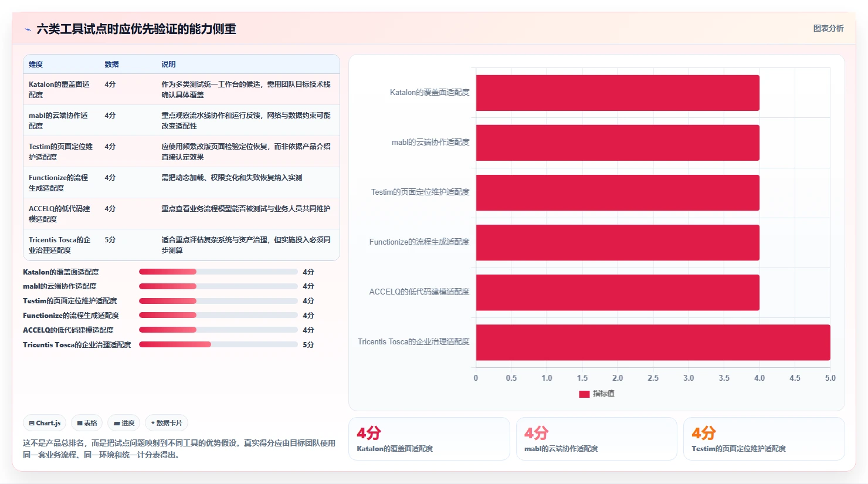
Task: Click the Functionize的流程生成适配度 progress bar
Action: click(x=218, y=315)
